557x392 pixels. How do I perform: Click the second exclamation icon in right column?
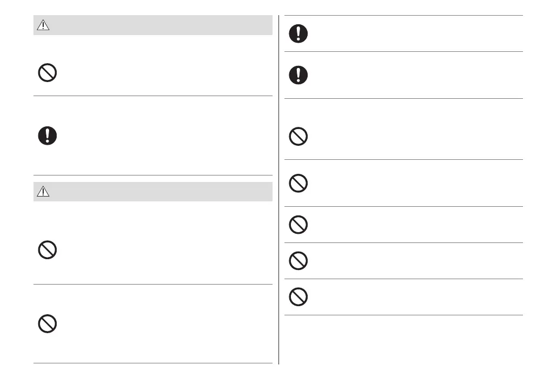pyautogui.click(x=298, y=75)
